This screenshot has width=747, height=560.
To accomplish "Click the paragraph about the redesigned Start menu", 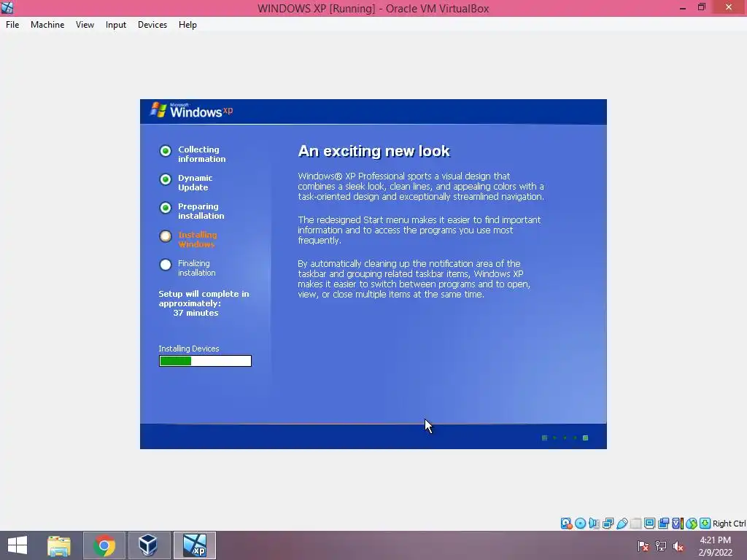I will (x=419, y=230).
